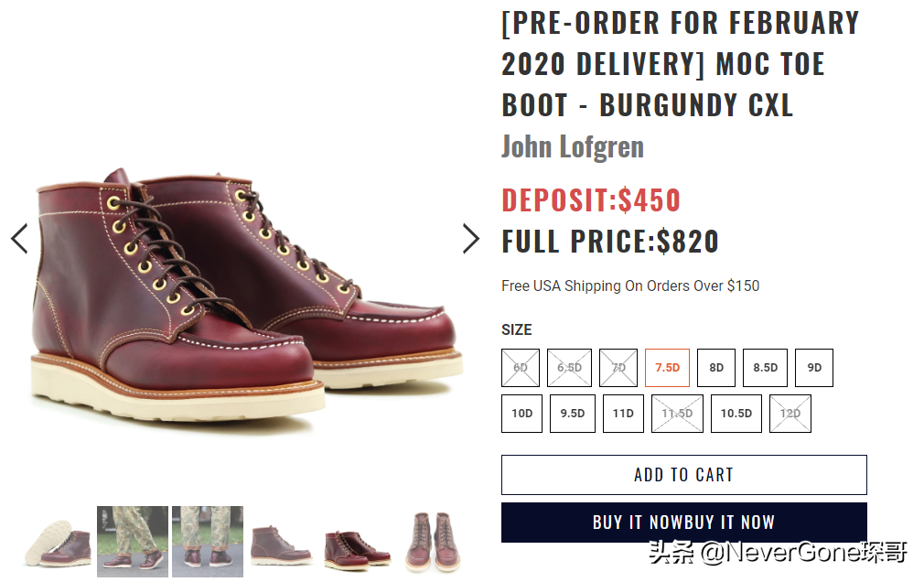Select the 11D size box

pos(623,414)
